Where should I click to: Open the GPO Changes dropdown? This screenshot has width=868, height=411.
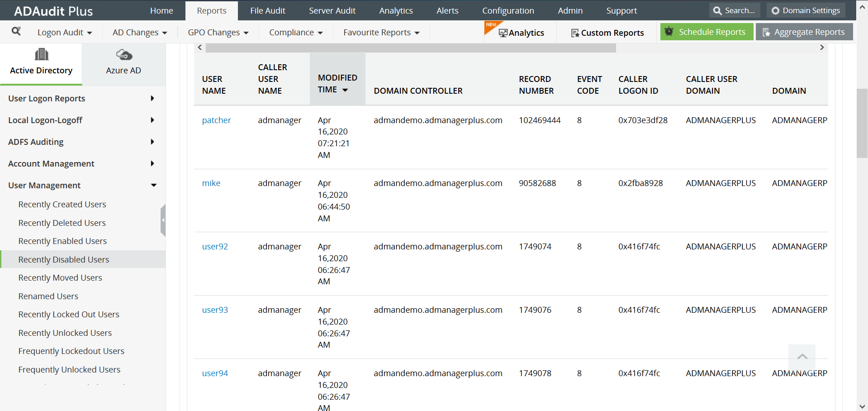coord(218,32)
